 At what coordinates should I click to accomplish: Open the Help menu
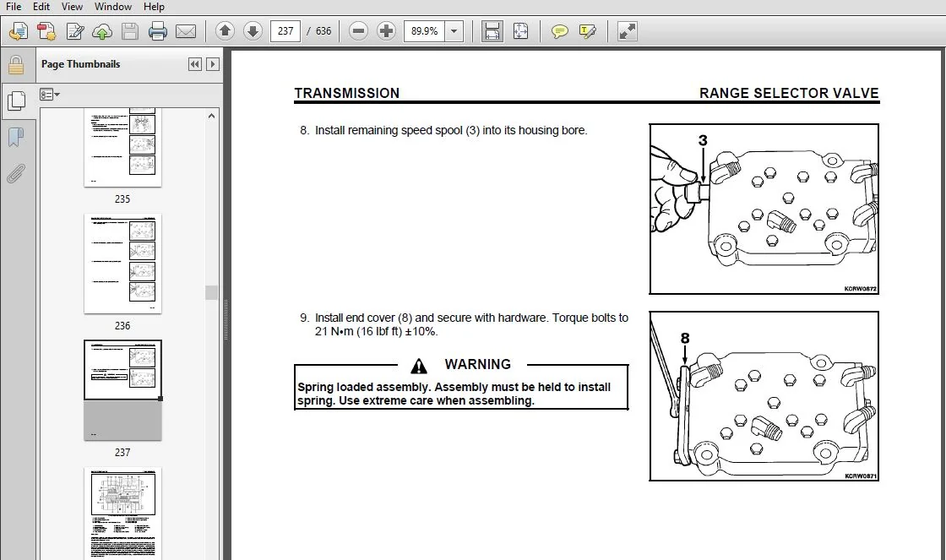[x=154, y=7]
